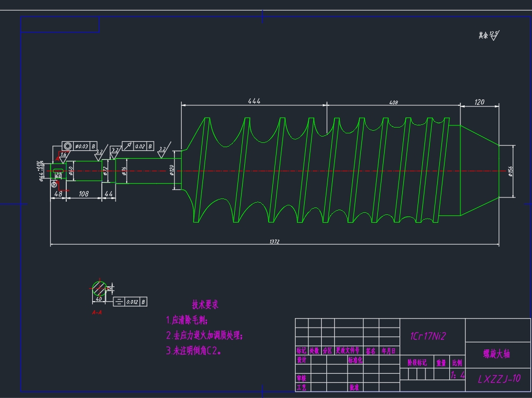Select the ø120 diameter dimension
This screenshot has width=532, height=398.
click(172, 170)
